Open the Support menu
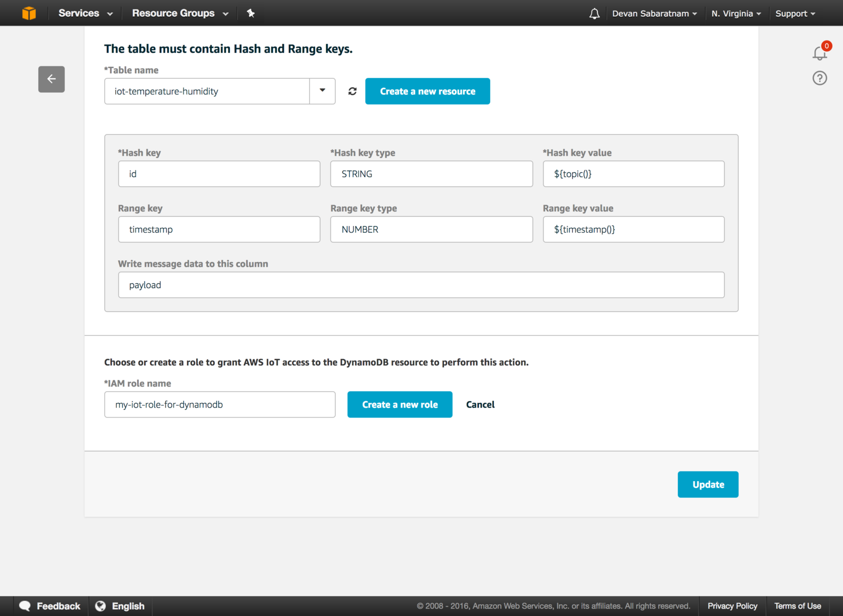Screen dimensions: 843x616 click(x=795, y=13)
